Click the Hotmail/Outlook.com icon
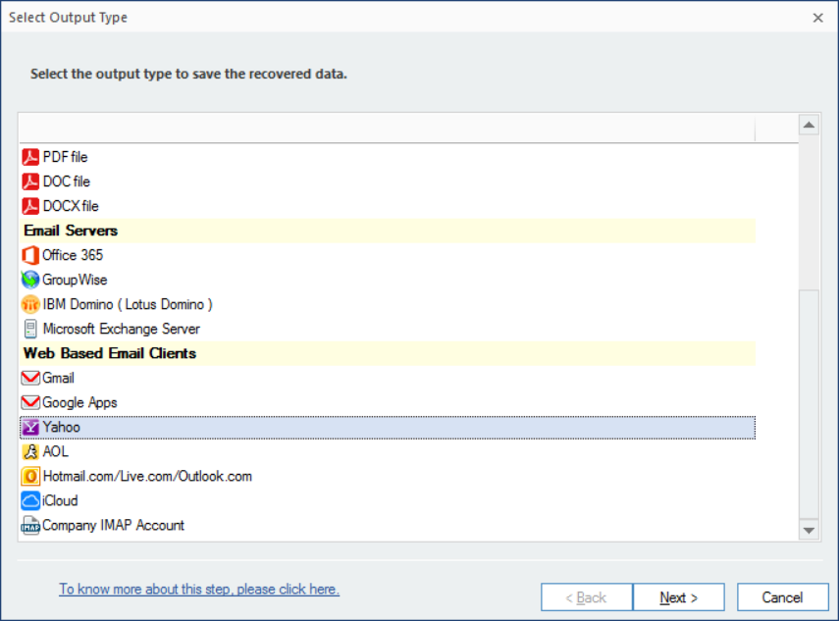The image size is (840, 621). (x=30, y=476)
